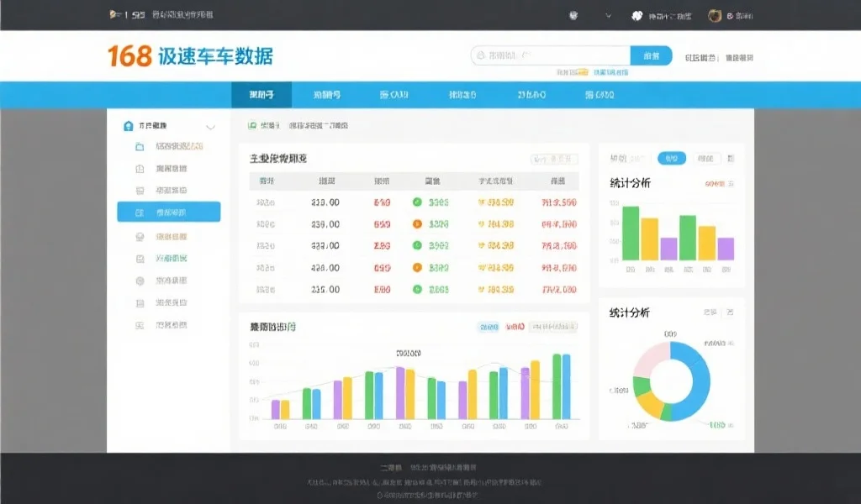Click the user avatar in the top bar
This screenshot has width=861, height=504.
click(x=715, y=15)
